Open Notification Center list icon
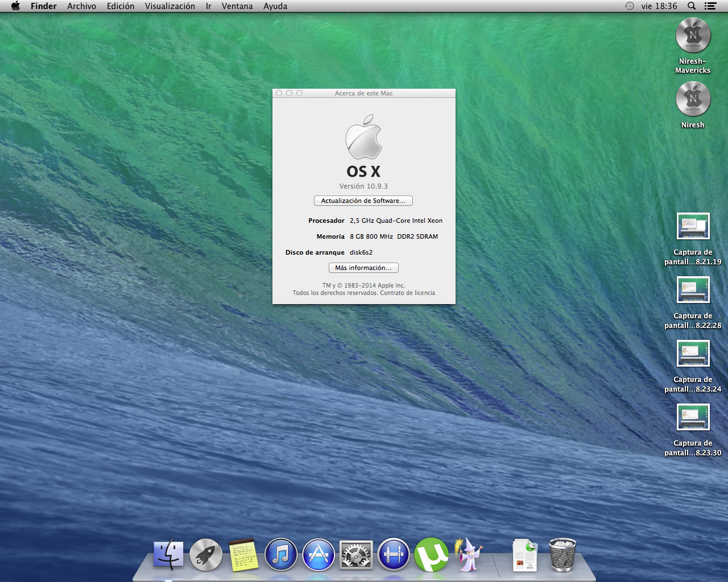Viewport: 728px width, 582px height. 710,6
